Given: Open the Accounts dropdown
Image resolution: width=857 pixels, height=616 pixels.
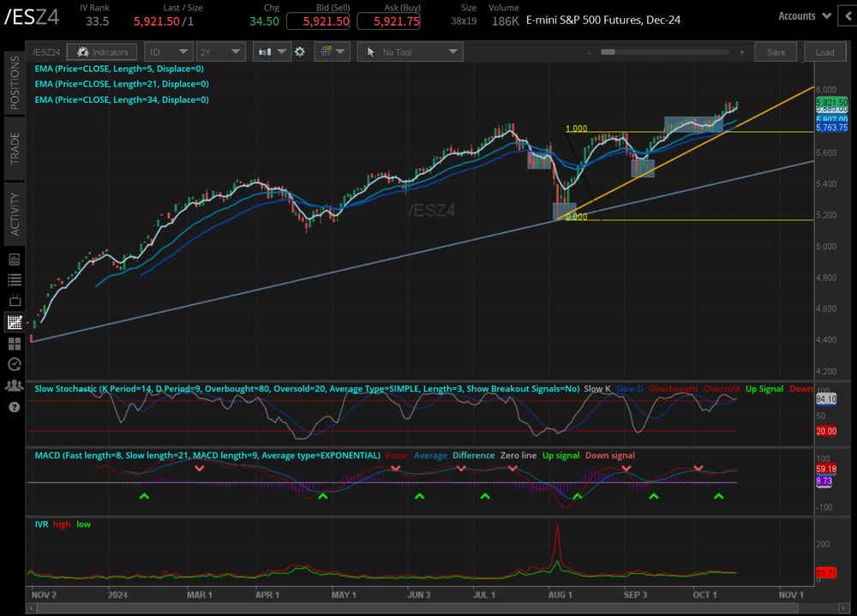Looking at the screenshot, I should click(x=805, y=16).
